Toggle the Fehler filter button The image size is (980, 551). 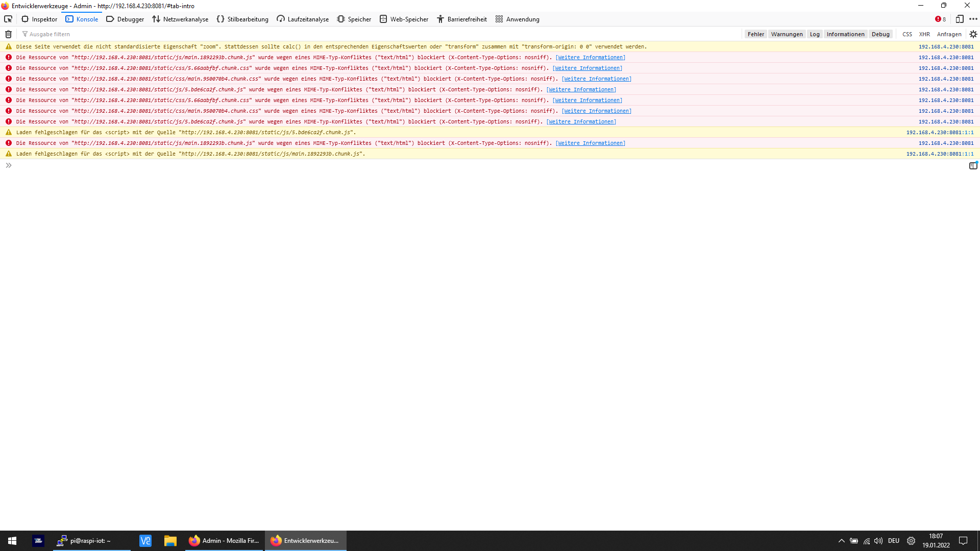tap(755, 34)
